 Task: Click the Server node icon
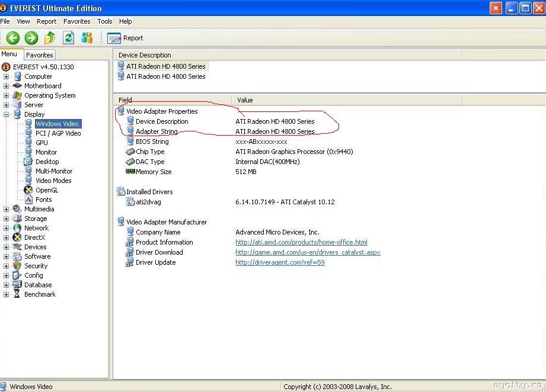(x=17, y=105)
